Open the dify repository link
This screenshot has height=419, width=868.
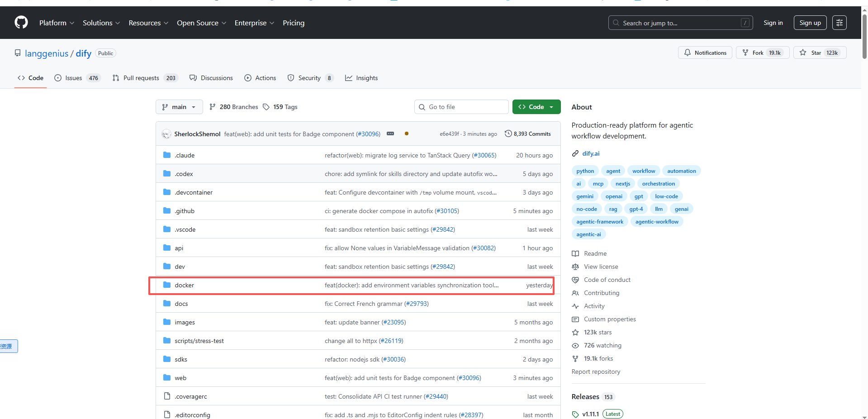(x=84, y=53)
